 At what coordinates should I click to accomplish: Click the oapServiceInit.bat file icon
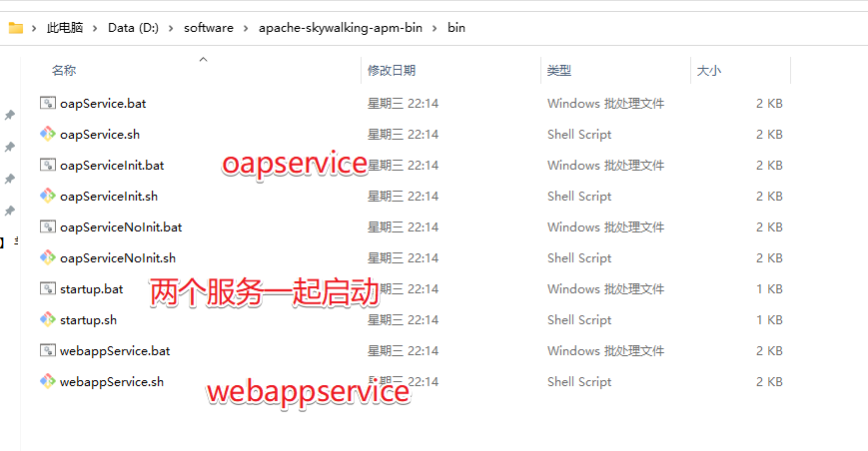click(48, 165)
